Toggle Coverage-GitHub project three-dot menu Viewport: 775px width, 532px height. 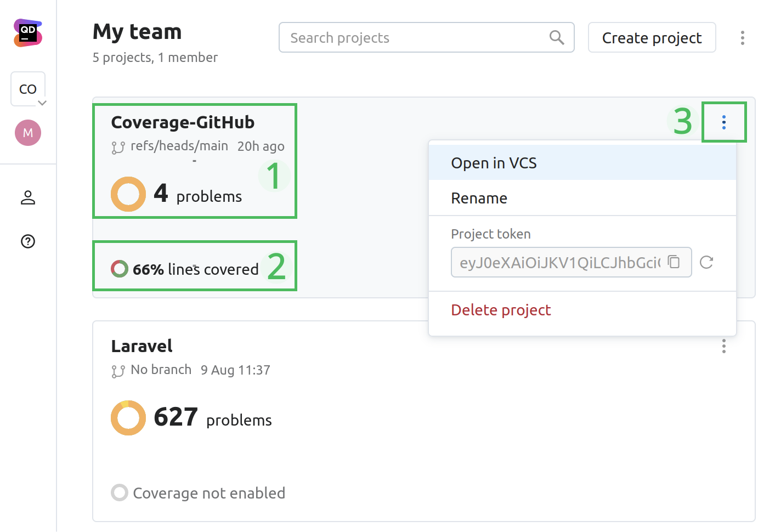pos(724,122)
